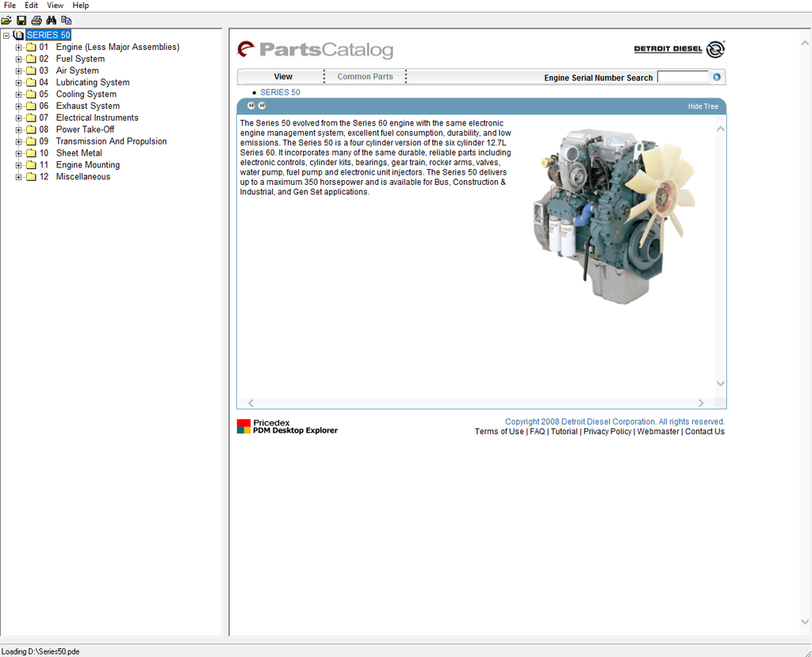Screen dimensions: 812x657
Task: Collapse the SERIES 50 root node
Action: [6, 36]
